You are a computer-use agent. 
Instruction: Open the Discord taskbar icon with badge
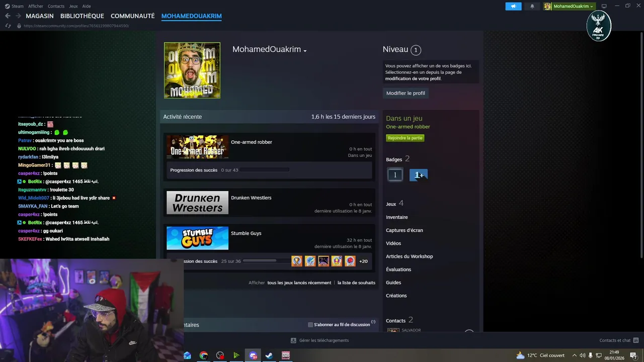253,355
